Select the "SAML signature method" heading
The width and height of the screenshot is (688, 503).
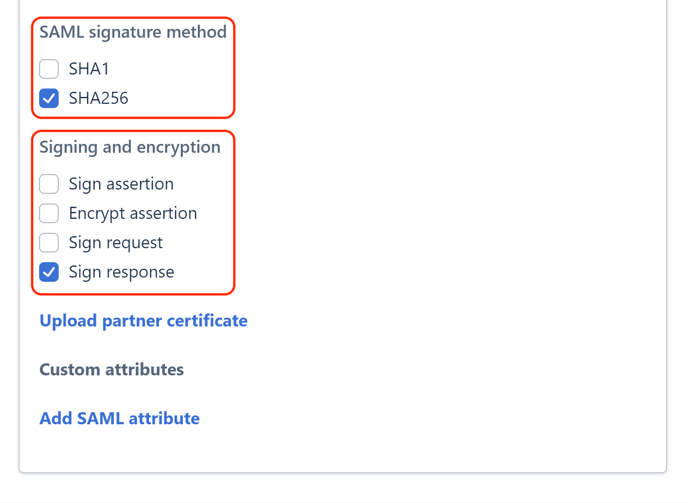(x=133, y=32)
